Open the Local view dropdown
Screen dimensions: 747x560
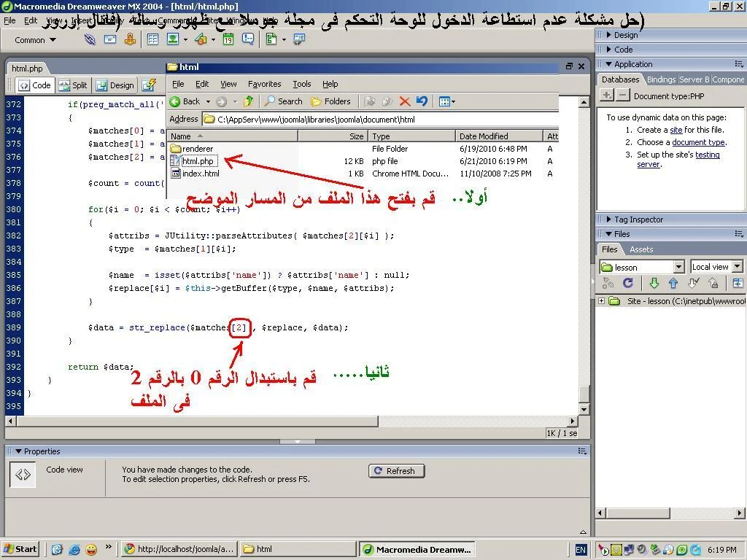(716, 267)
